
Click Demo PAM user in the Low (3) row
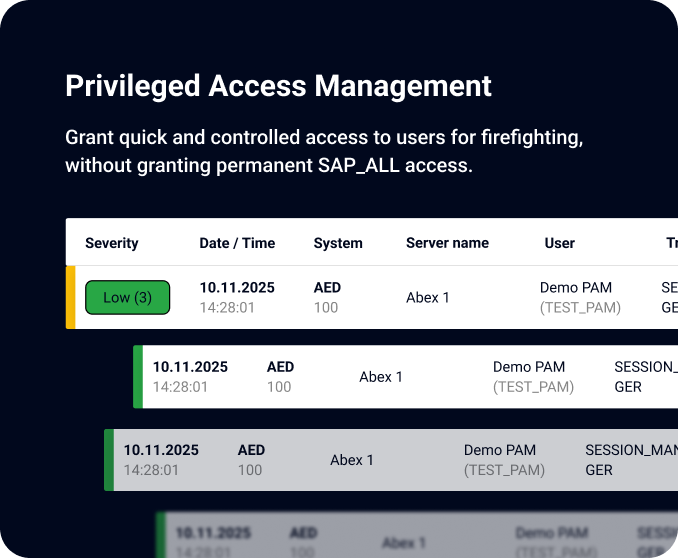(x=576, y=288)
